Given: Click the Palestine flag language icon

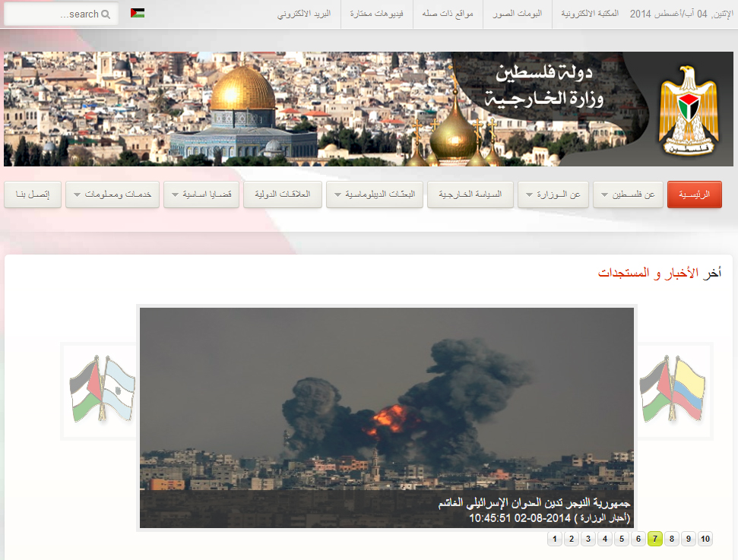Looking at the screenshot, I should pos(138,13).
